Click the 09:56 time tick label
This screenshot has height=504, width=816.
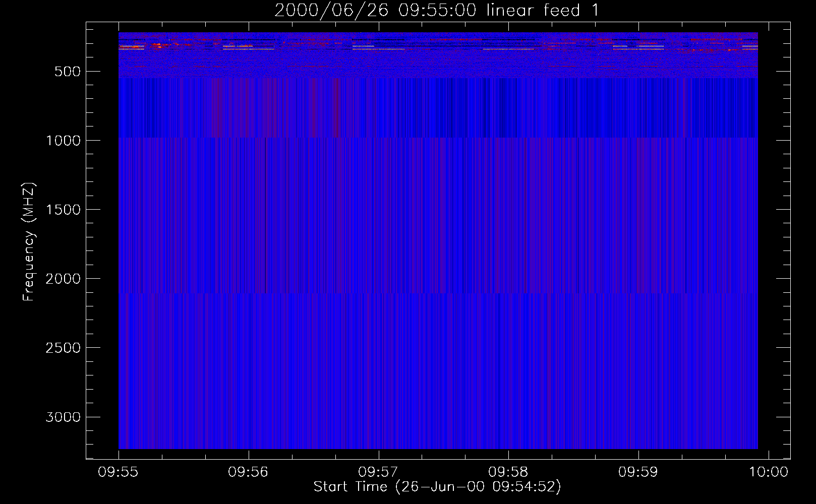248,472
